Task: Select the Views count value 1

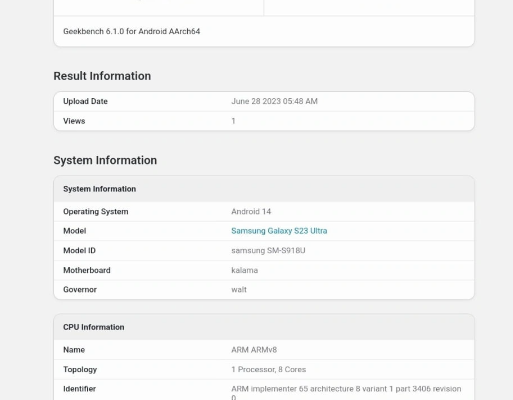Action: pos(233,121)
